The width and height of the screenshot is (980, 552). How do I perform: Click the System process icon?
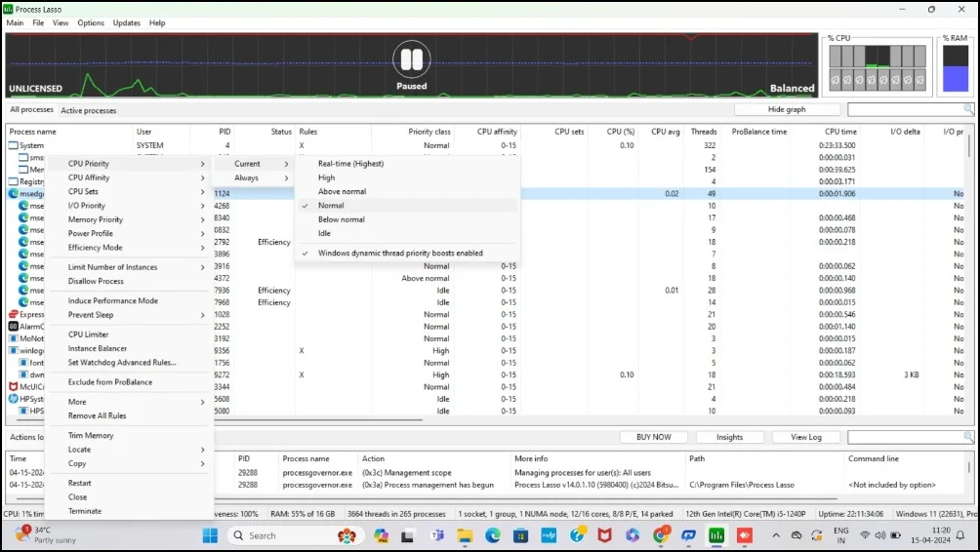point(13,145)
